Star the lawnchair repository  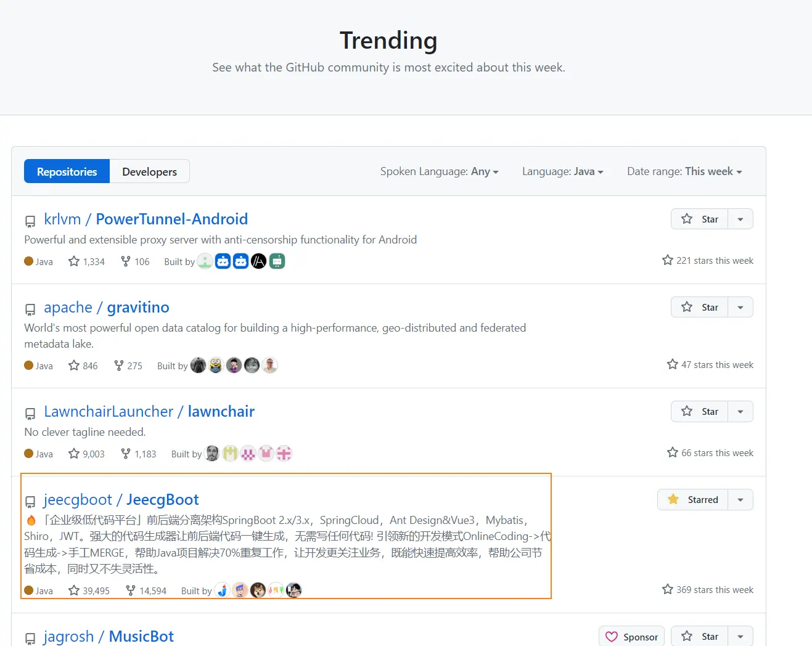700,411
